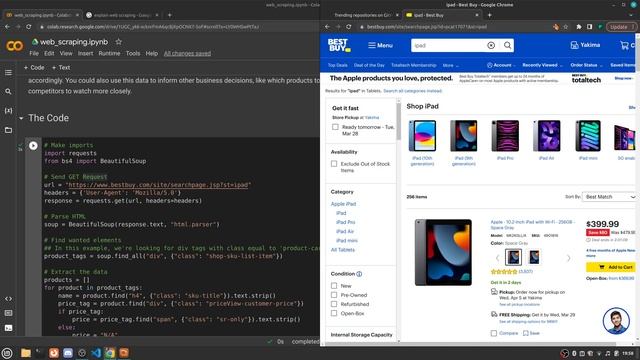Screen dimensions: 640x360
Task: Open Colab Tools menu
Action: coord(133,53)
